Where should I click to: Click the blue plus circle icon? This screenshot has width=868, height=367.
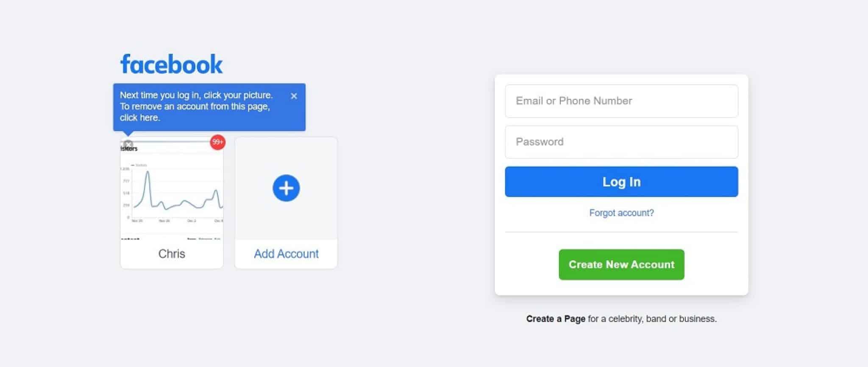coord(286,188)
